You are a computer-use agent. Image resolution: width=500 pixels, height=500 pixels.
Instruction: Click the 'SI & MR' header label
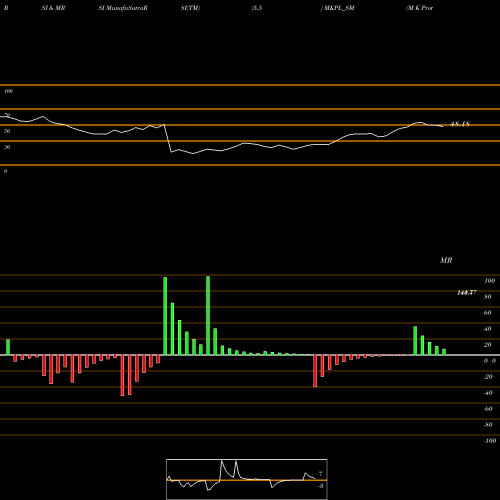click(x=53, y=8)
